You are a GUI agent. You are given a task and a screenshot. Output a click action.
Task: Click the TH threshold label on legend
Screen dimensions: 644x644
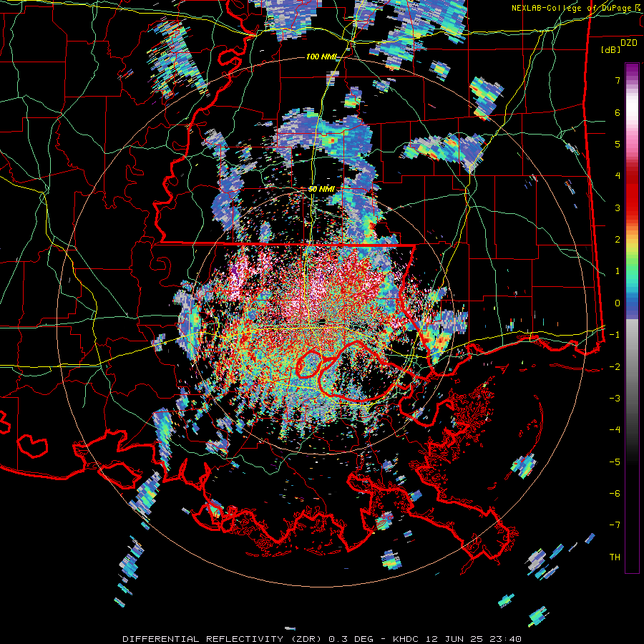coord(615,557)
